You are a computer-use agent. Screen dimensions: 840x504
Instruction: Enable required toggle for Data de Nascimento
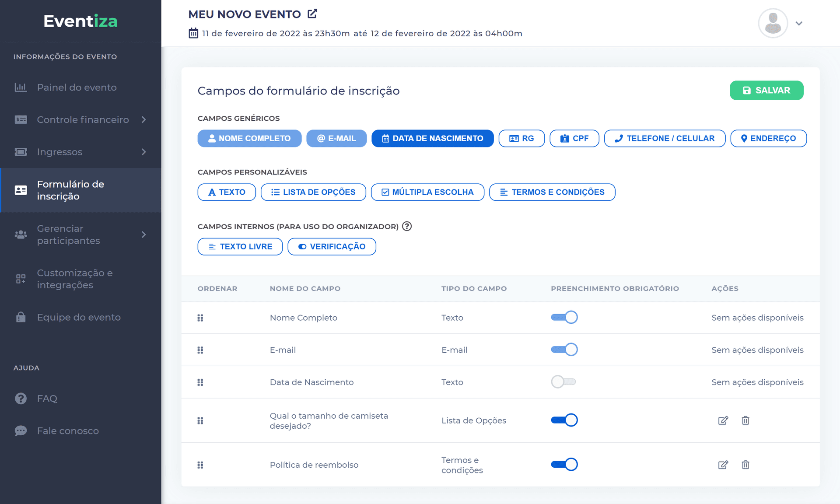coord(563,382)
